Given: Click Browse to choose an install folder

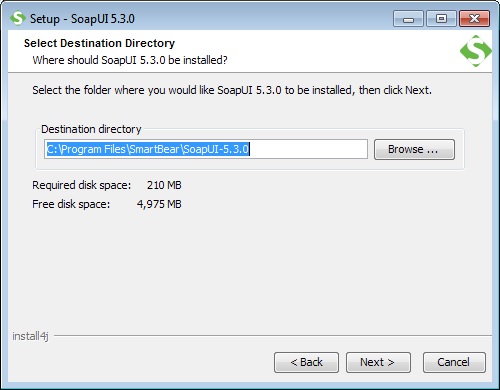Looking at the screenshot, I should (414, 149).
